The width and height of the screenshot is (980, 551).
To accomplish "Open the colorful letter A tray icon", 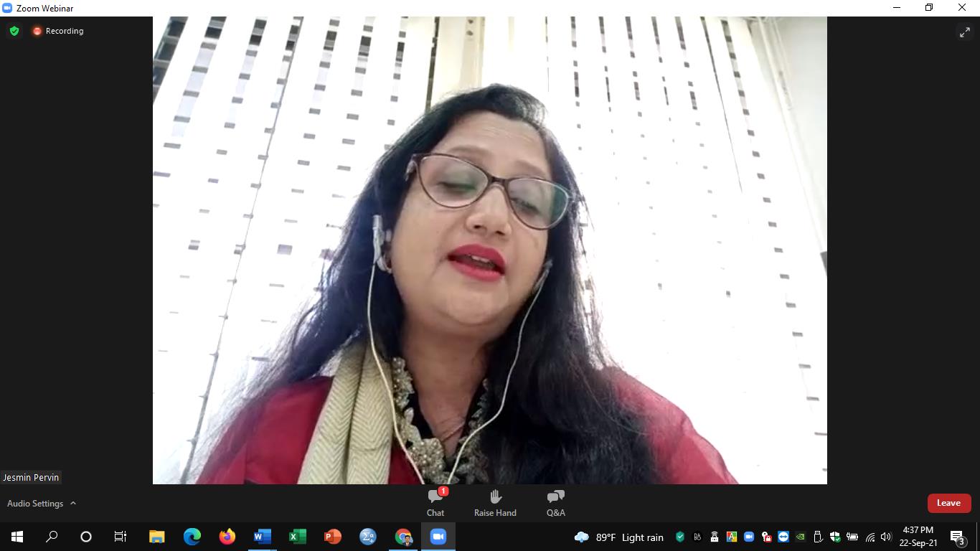I will coord(732,537).
